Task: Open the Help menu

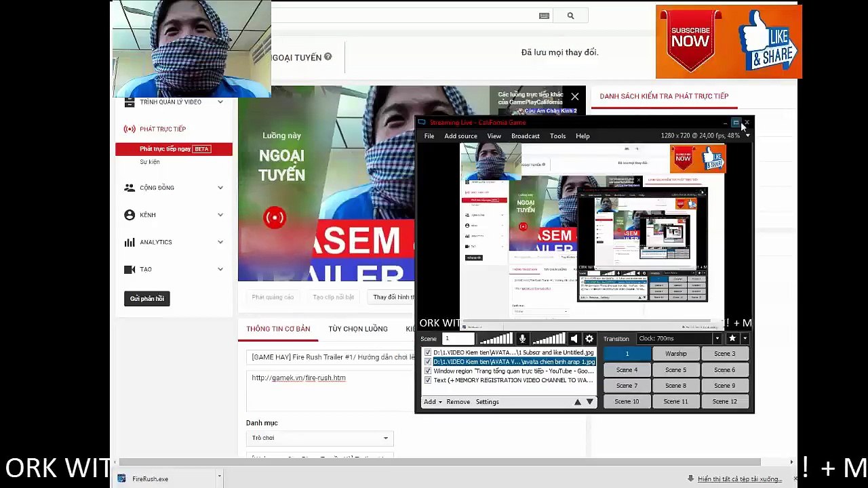Action: tap(583, 136)
